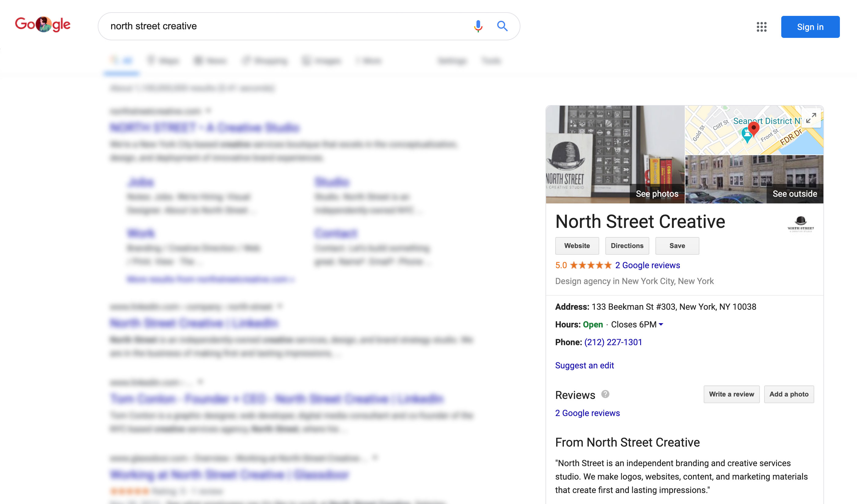Open the More search options menu
The image size is (857, 504).
[x=369, y=61]
